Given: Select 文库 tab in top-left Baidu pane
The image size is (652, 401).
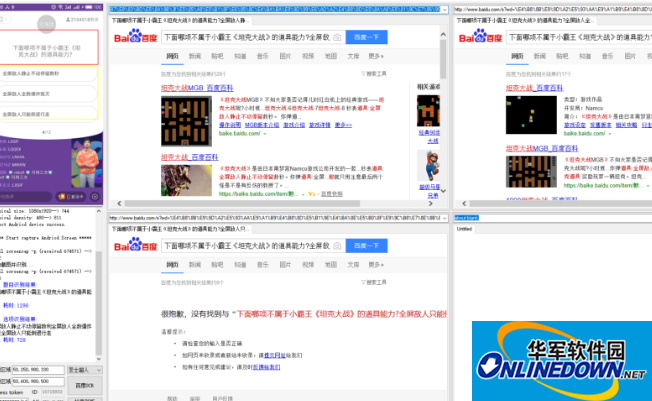Looking at the screenshot, I should 353,56.
